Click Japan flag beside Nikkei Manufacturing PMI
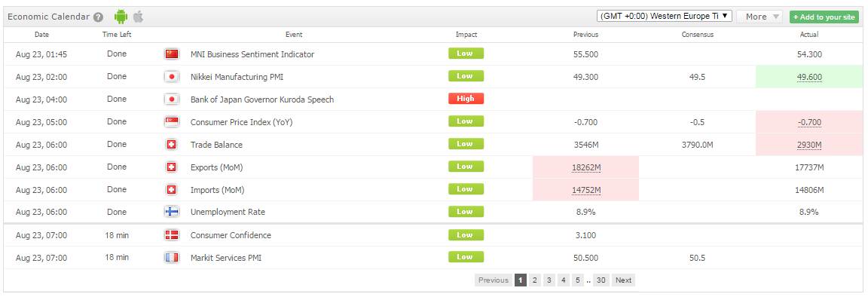The height and width of the screenshot is (297, 868). pyautogui.click(x=172, y=76)
